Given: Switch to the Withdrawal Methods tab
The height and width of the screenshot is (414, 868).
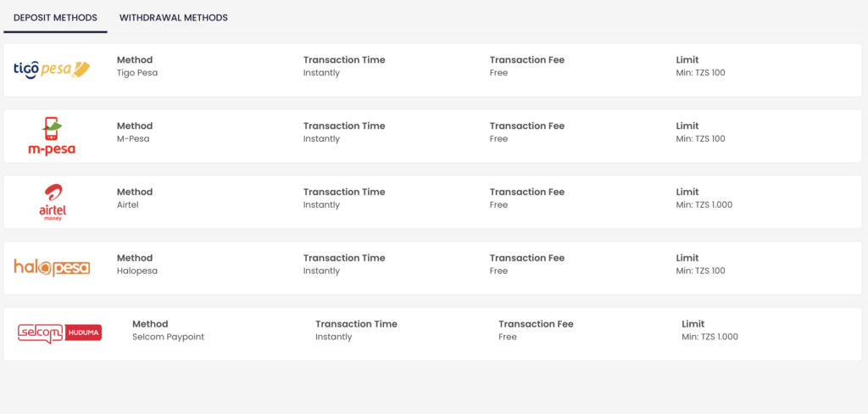Looking at the screenshot, I should click(x=173, y=18).
